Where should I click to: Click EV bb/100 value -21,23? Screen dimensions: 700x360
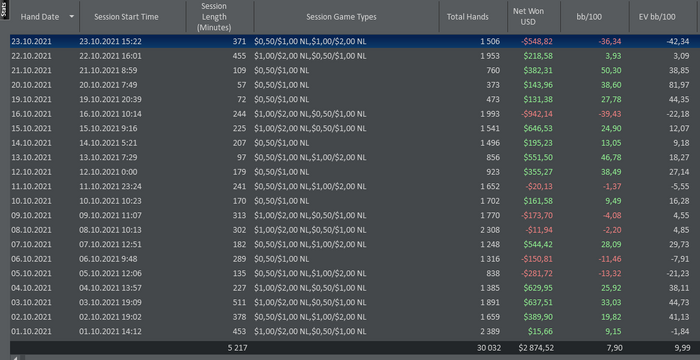679,274
